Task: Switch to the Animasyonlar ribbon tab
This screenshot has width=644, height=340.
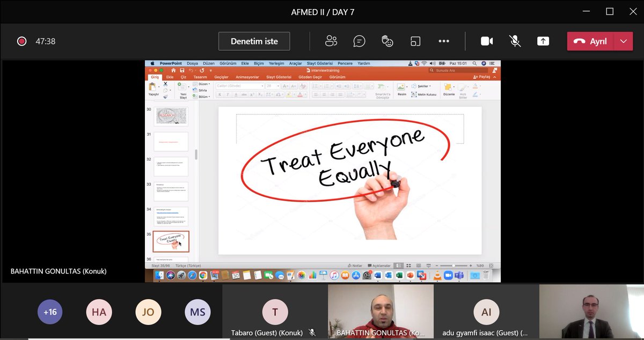Action: point(247,77)
